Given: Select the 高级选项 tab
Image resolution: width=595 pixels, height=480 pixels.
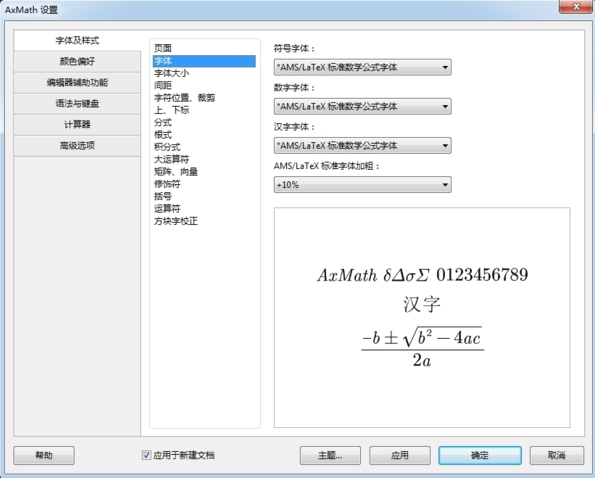Looking at the screenshot, I should pos(77,146).
